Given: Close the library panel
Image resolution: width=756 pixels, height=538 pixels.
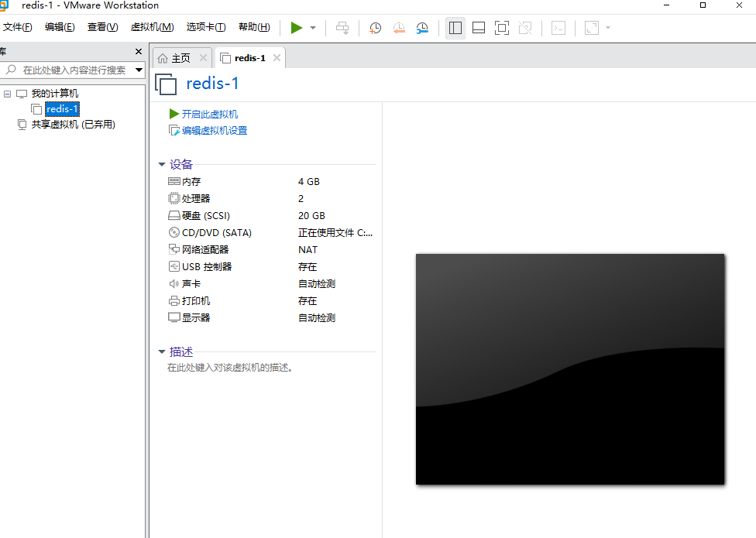Looking at the screenshot, I should click(x=139, y=52).
